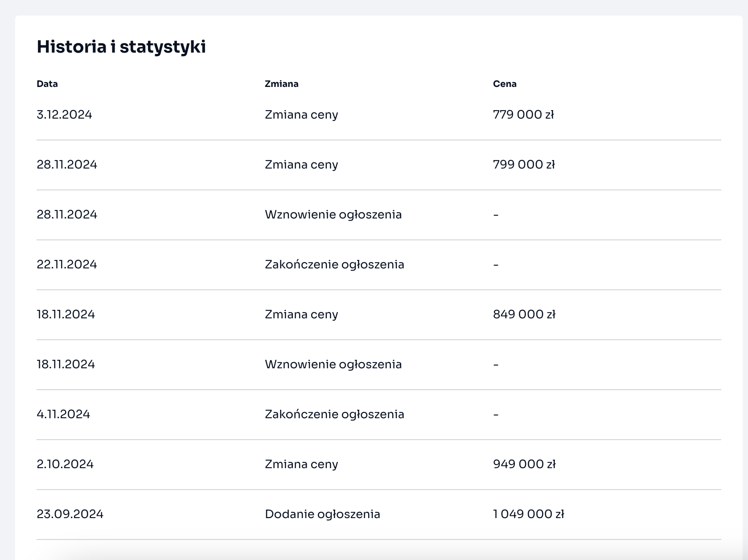
Task: Click the date 2.10.2024
Action: click(65, 464)
